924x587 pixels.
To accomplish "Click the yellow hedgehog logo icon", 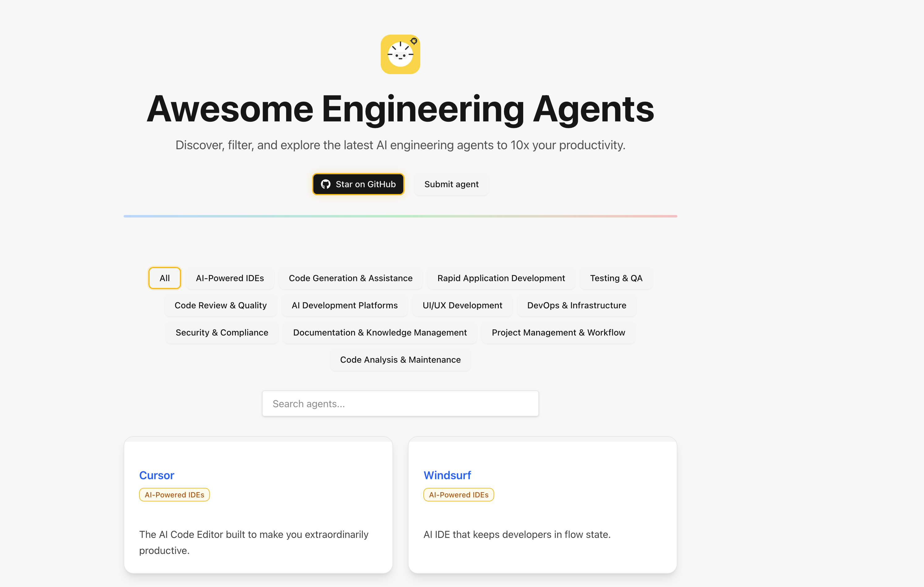I will click(400, 54).
